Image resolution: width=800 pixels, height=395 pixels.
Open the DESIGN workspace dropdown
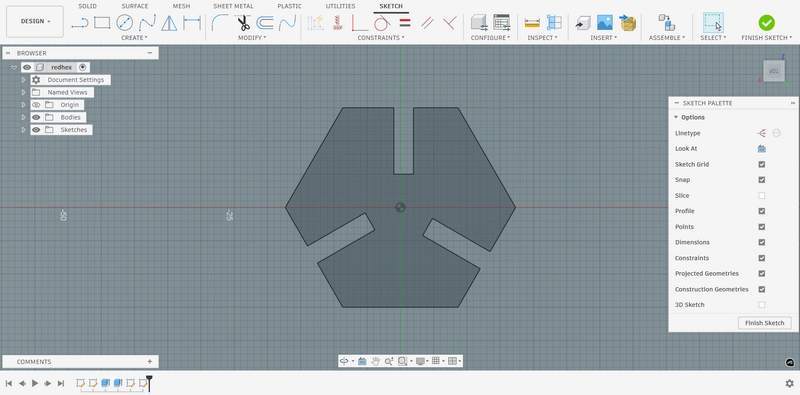tap(35, 21)
